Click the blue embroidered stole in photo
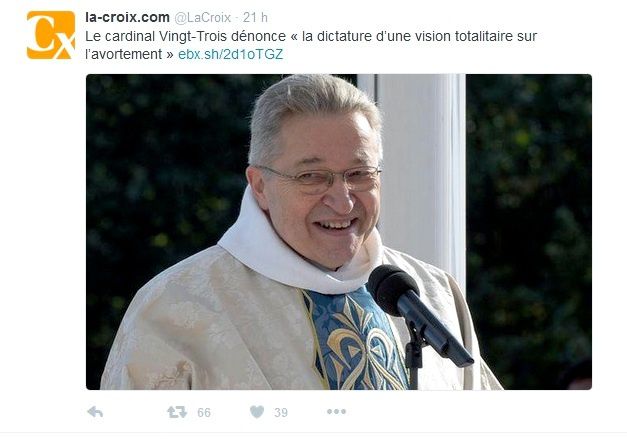Screen dimensions: 627x439 point(354,340)
